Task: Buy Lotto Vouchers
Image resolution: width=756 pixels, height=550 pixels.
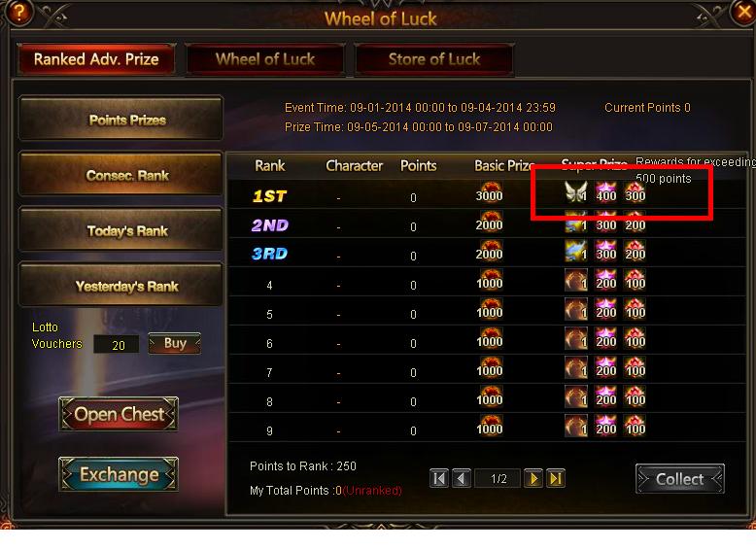Action: (x=175, y=343)
